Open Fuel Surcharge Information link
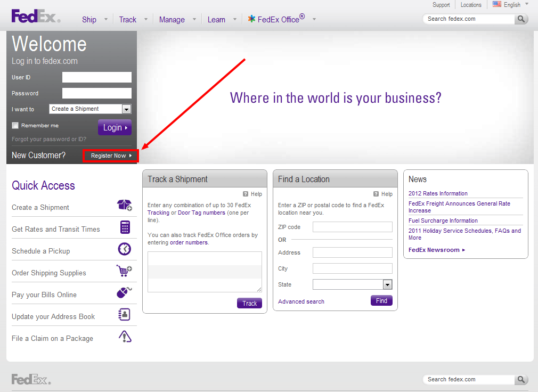The image size is (538, 392). [443, 220]
